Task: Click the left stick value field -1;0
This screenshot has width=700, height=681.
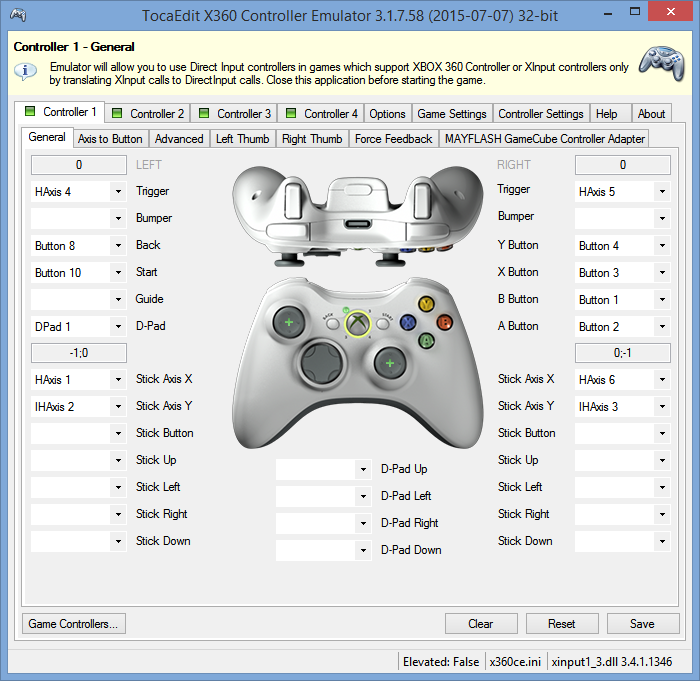Action: pos(79,353)
